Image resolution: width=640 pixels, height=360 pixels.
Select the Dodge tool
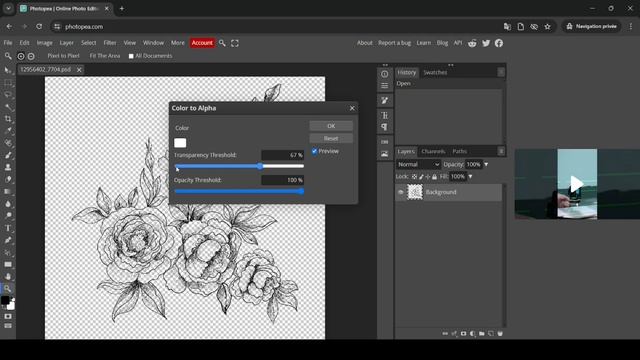point(8,216)
